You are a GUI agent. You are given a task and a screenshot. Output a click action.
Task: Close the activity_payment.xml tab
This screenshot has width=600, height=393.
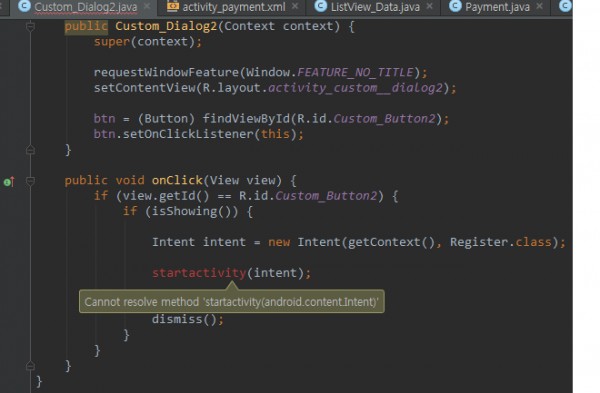coord(295,6)
